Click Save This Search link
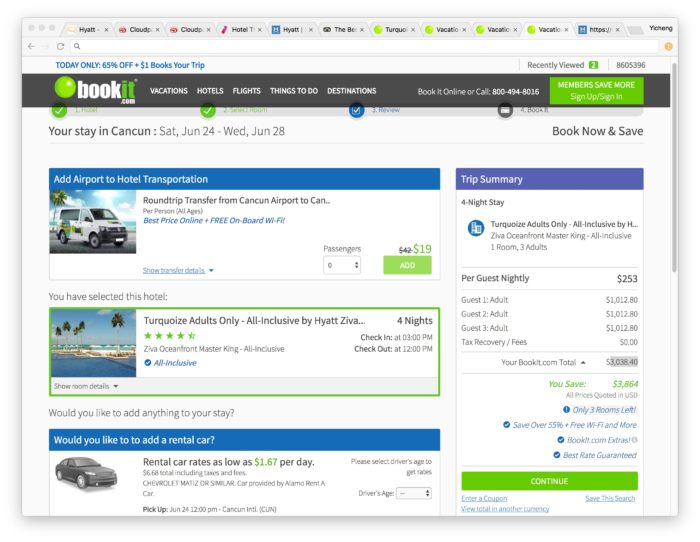Image resolution: width=700 pixels, height=542 pixels. click(610, 498)
